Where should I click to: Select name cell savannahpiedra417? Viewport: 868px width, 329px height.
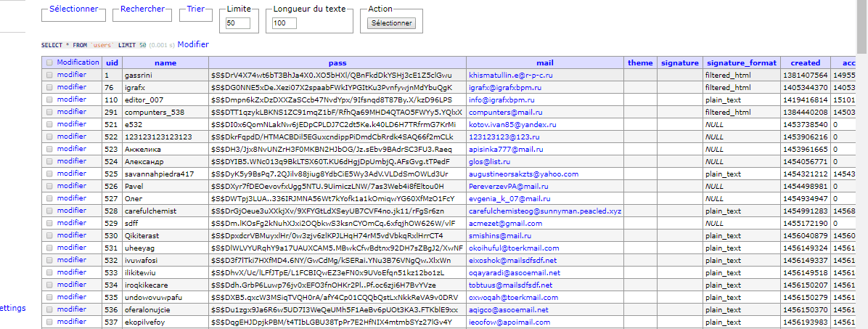(159, 174)
